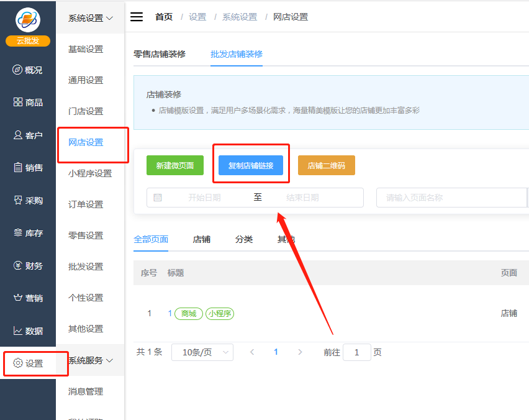Click the 复制店铺链接 button
Screen dimensions: 529x420
pyautogui.click(x=251, y=164)
